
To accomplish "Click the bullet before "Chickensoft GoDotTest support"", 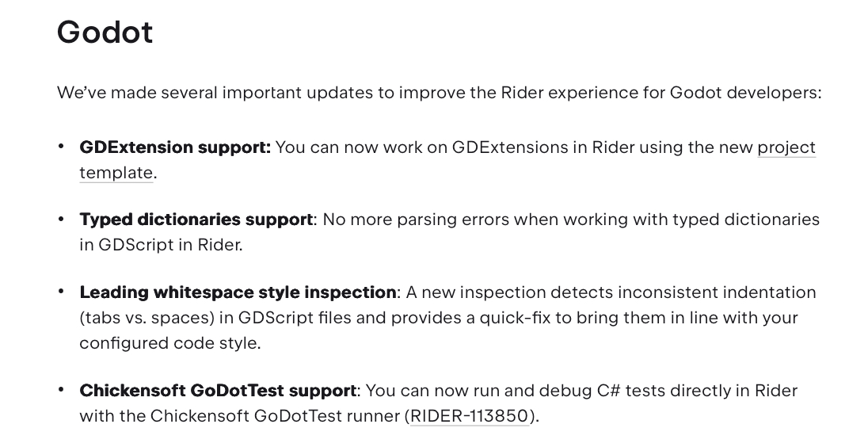I will (x=62, y=390).
